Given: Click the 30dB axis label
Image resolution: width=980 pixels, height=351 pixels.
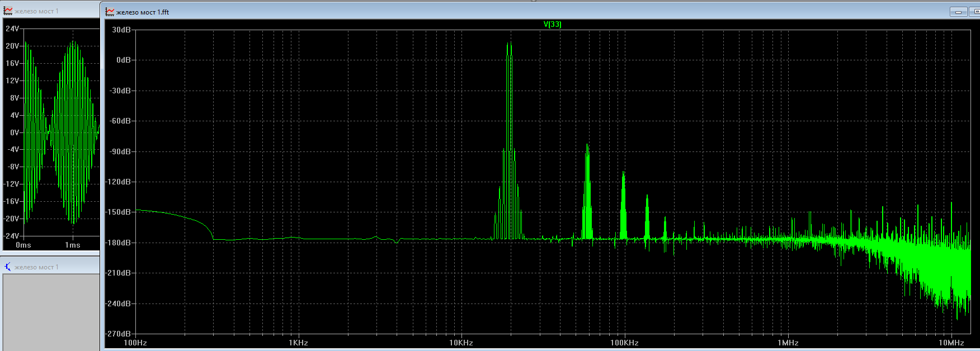Looking at the screenshot, I should point(121,30).
